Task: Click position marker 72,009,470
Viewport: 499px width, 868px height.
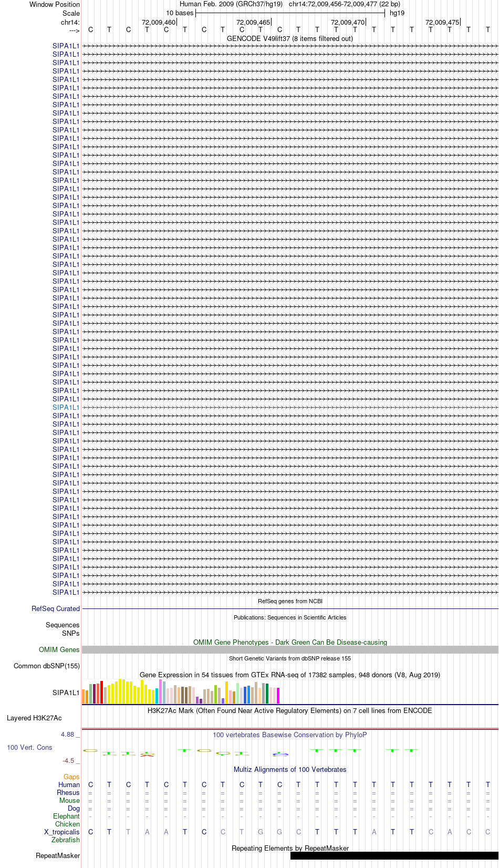Action: (x=348, y=22)
